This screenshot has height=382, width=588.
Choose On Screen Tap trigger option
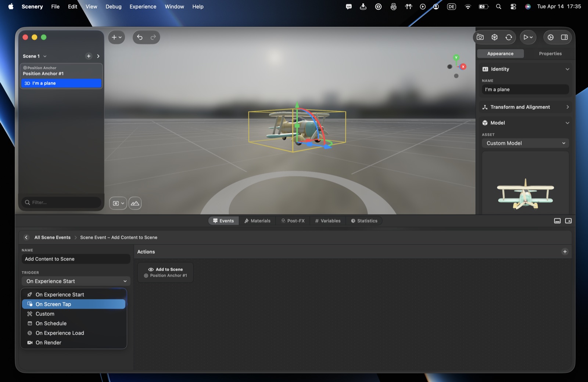point(73,304)
